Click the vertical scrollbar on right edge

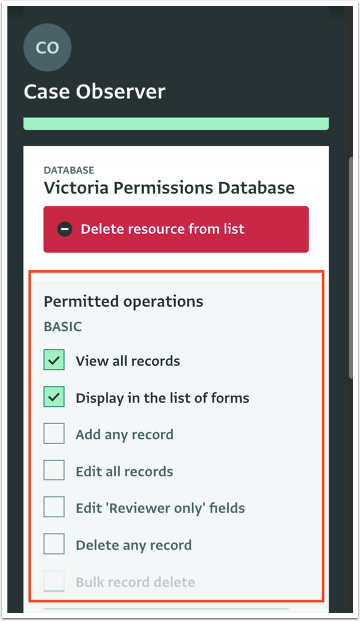[350, 268]
